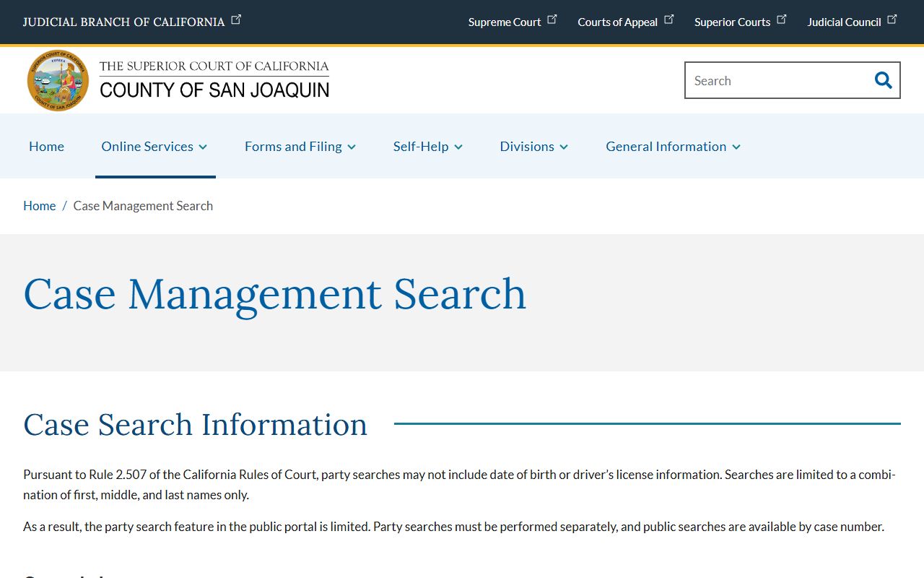This screenshot has width=924, height=578.
Task: Click external-link icon next to Judicial Council
Action: point(892,20)
